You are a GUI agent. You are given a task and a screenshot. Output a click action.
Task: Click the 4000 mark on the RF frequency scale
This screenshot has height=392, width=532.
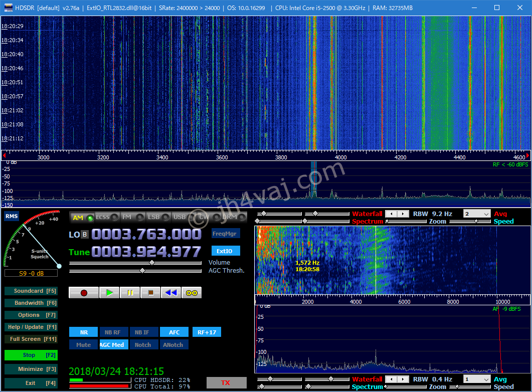pos(340,157)
